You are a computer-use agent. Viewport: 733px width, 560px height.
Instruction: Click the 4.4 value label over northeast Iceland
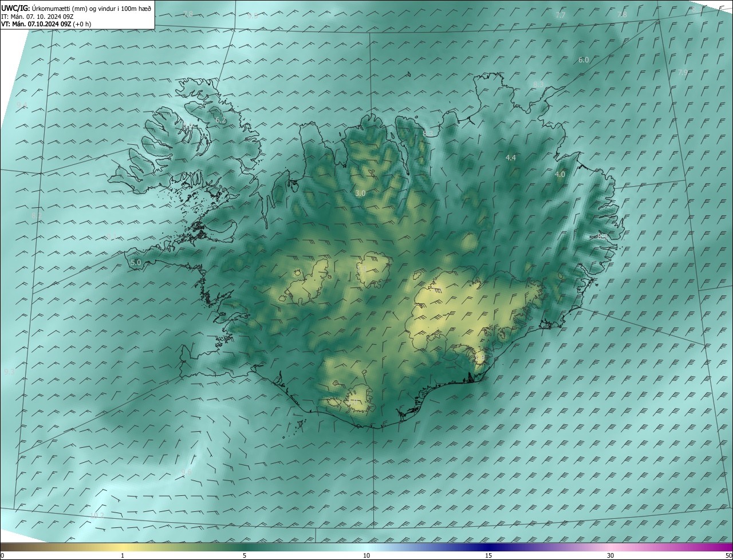(511, 157)
